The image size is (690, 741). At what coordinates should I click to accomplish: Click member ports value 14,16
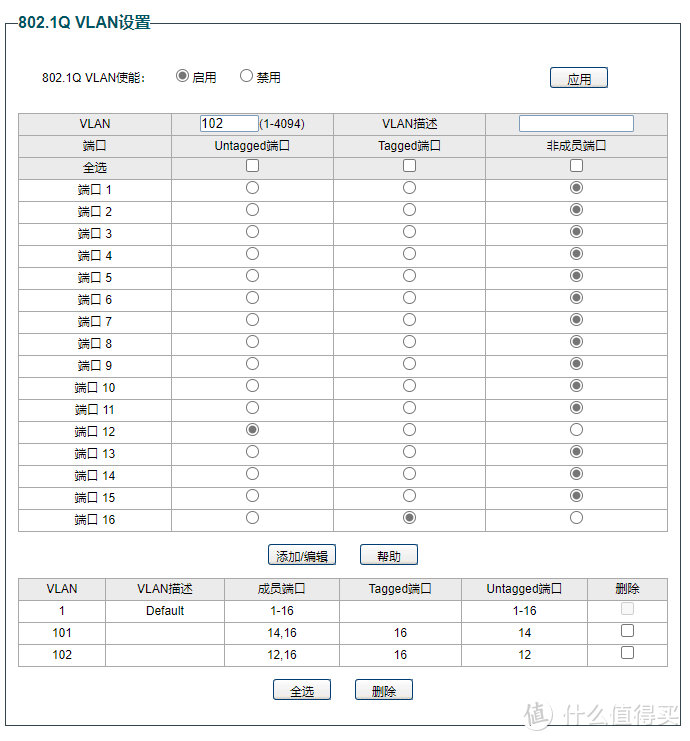[x=282, y=633]
